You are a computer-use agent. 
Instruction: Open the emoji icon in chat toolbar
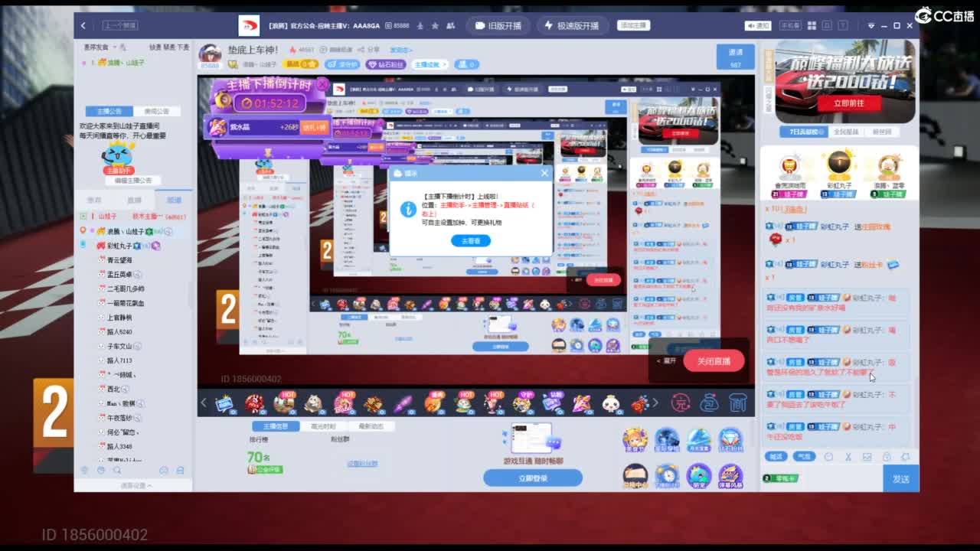pyautogui.click(x=828, y=457)
